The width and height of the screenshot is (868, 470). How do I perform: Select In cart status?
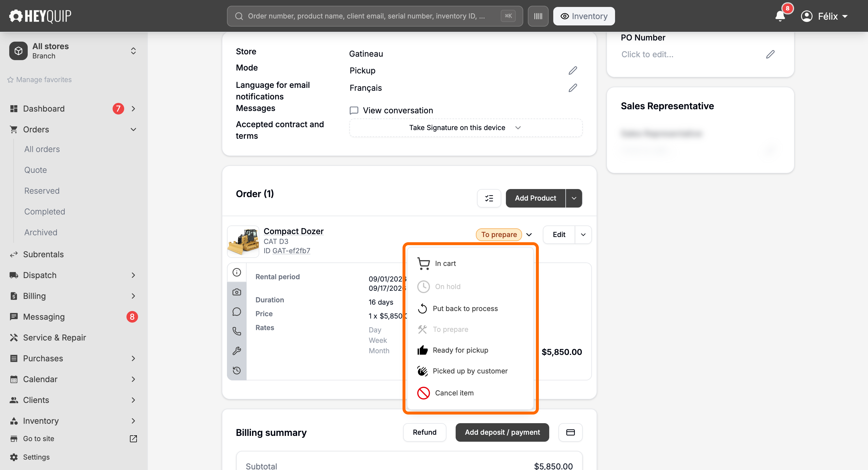[470, 264]
